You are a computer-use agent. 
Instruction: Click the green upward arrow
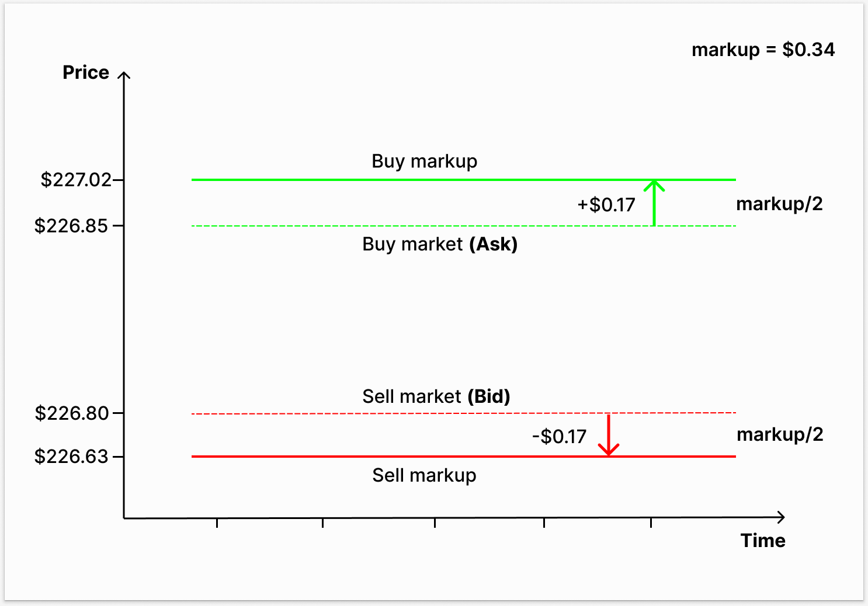click(x=654, y=202)
